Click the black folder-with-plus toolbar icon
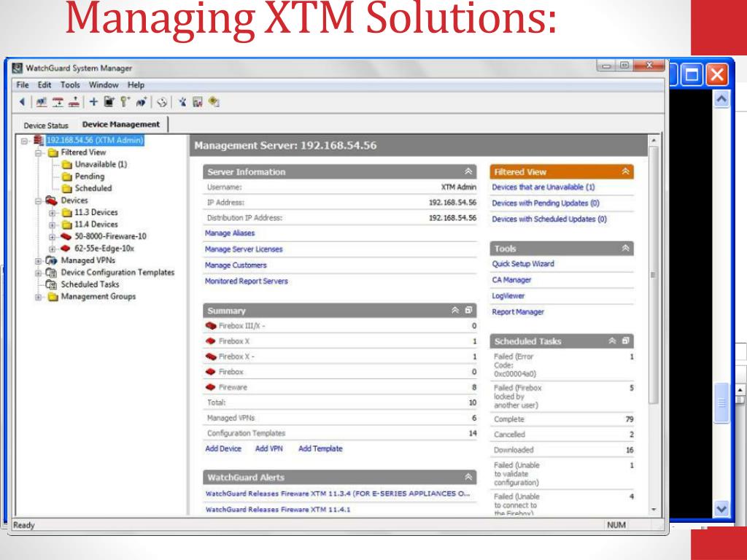Screen dimensions: 747x560 (109, 101)
